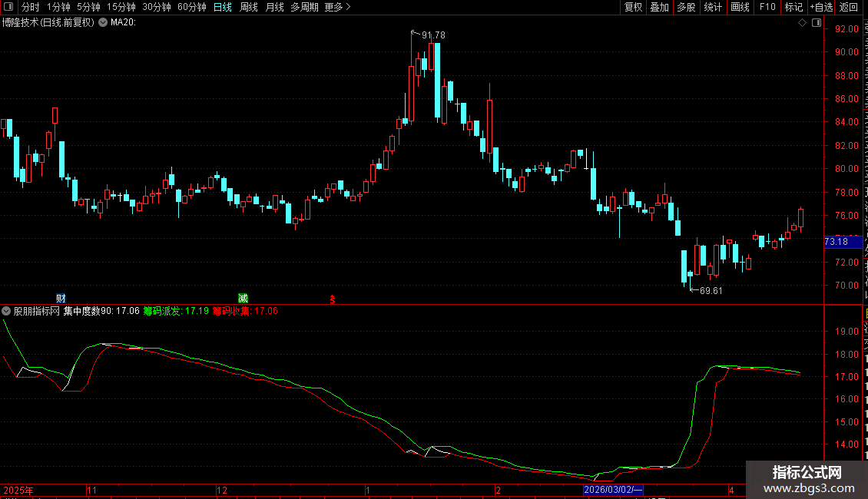Select the 周线 weekly period tab
Image resolution: width=868 pixels, height=499 pixels.
click(x=249, y=7)
